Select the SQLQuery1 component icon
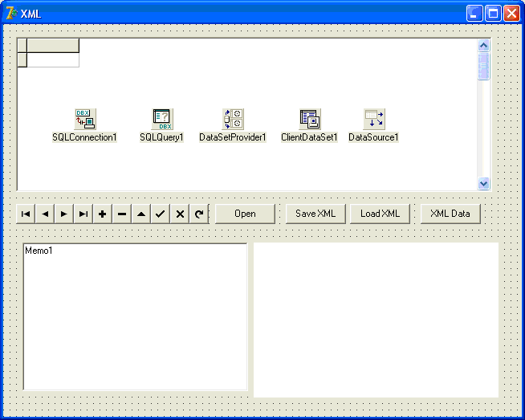Screen dimensions: 525x420 (162, 119)
